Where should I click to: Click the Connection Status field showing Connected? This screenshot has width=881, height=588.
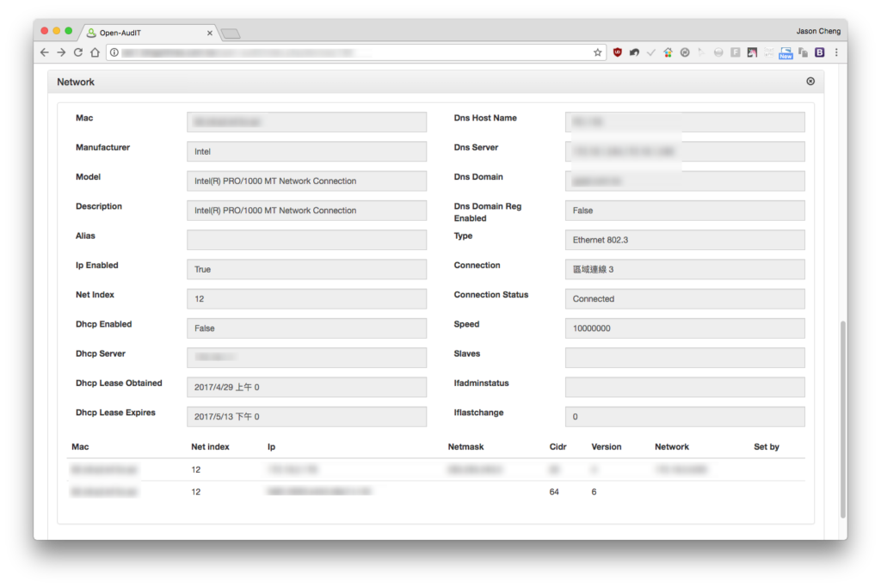click(684, 299)
